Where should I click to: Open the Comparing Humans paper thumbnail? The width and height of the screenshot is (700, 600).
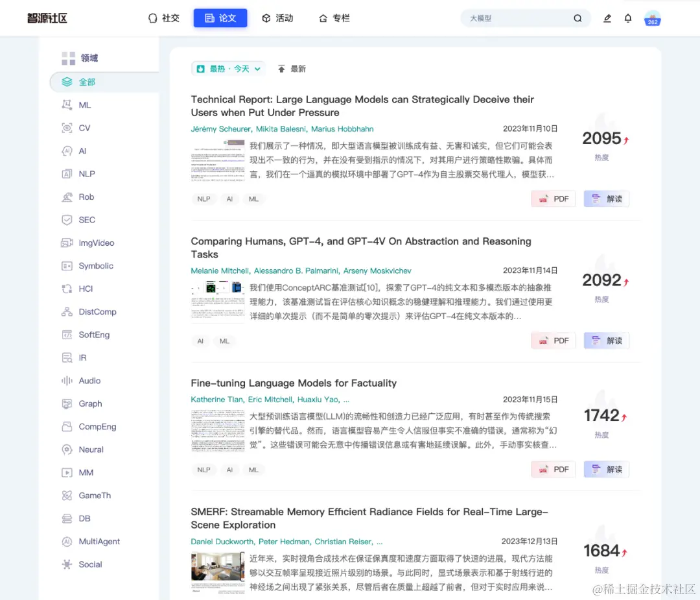[218, 301]
